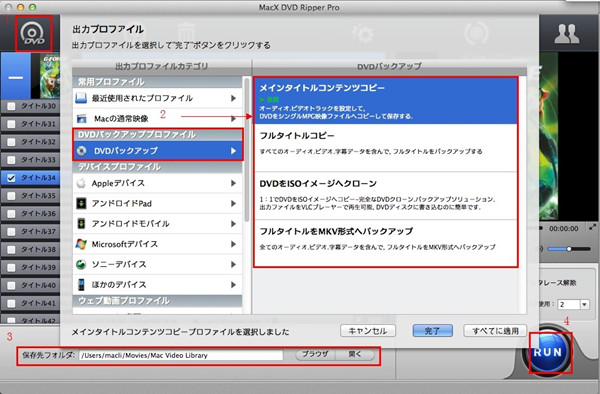Expand Appleデバイス submenu arrow
The width and height of the screenshot is (600, 394).
[233, 183]
